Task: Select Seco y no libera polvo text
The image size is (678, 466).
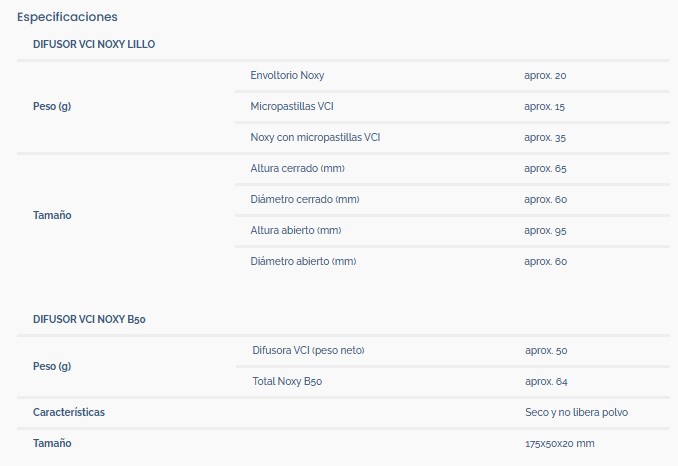Action: (576, 412)
